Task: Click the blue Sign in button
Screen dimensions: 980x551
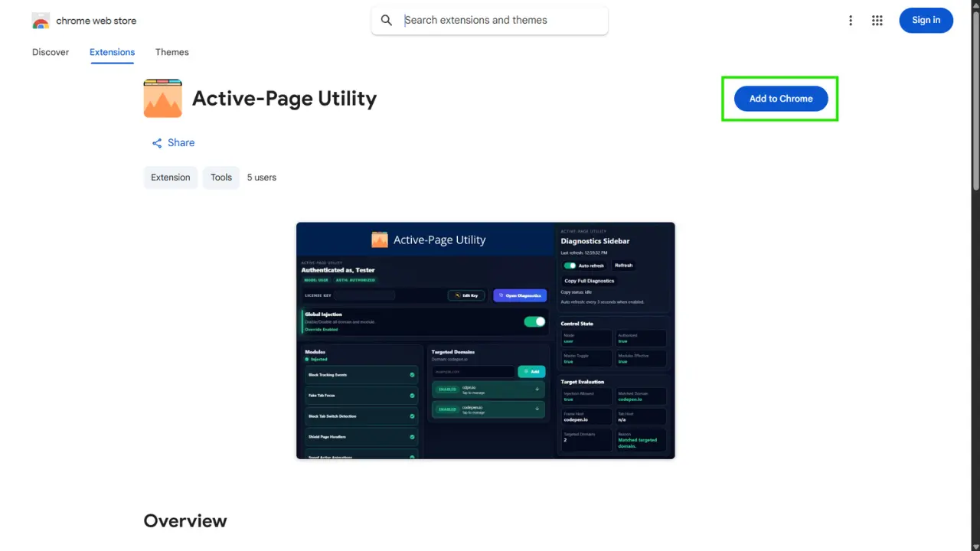Action: (x=926, y=21)
